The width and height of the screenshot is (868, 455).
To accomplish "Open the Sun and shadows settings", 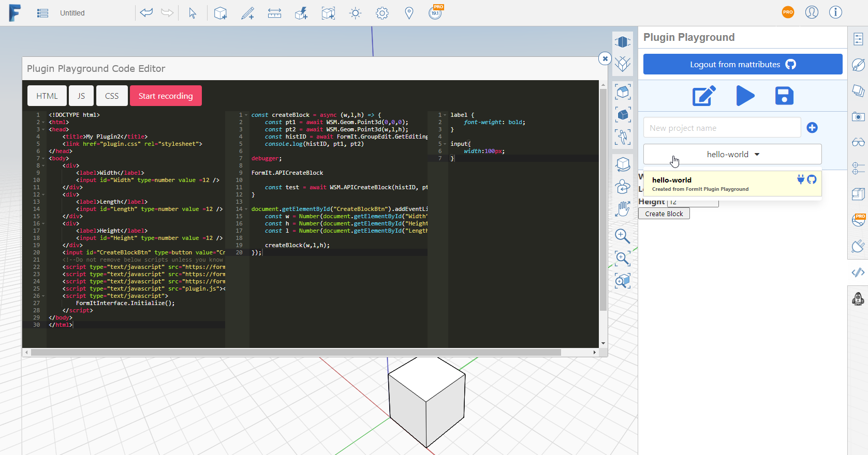I will (355, 13).
